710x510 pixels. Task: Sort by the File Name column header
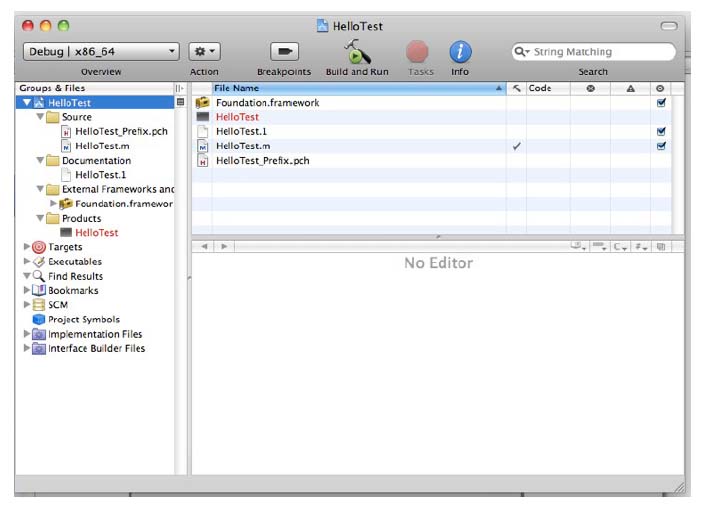coord(359,88)
